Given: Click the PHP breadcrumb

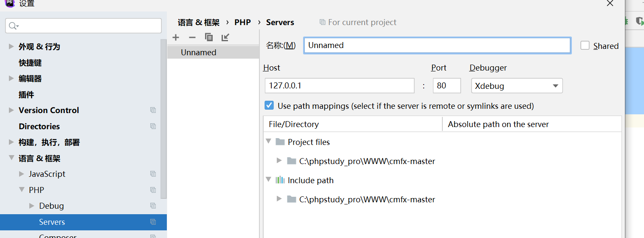Looking at the screenshot, I should tap(242, 23).
